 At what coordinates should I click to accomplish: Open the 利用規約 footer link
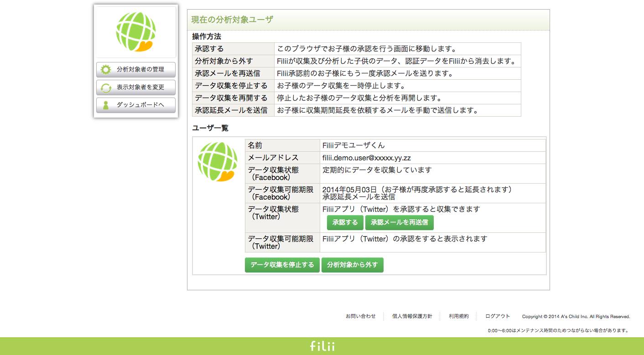458,316
